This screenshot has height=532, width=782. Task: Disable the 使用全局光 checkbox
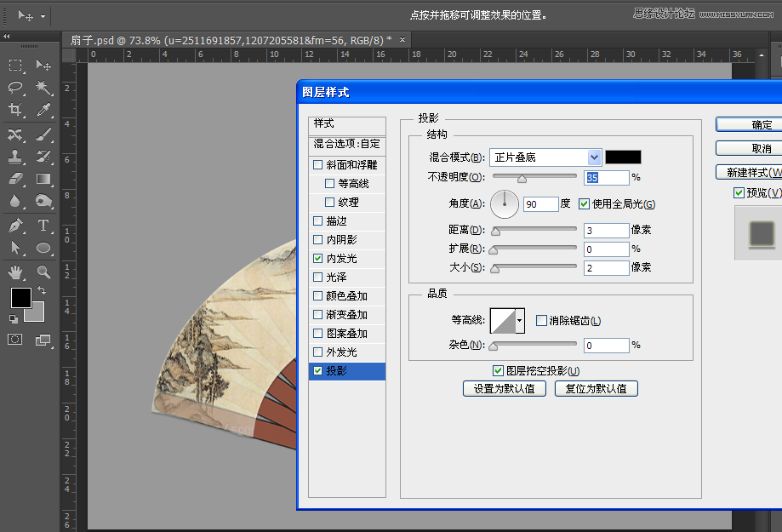click(x=584, y=203)
